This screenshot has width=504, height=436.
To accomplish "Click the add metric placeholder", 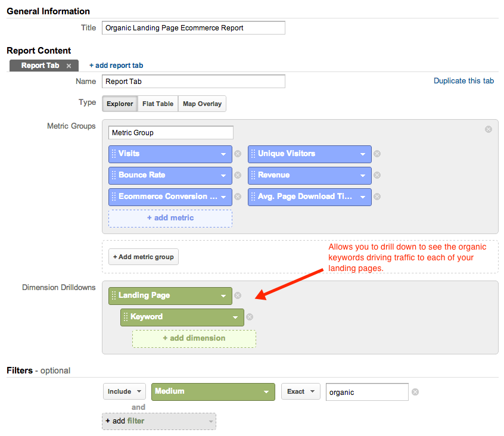I will coord(170,218).
